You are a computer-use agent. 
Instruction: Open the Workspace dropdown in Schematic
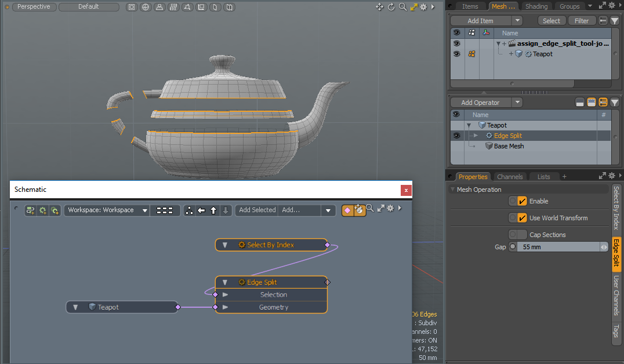tap(107, 210)
